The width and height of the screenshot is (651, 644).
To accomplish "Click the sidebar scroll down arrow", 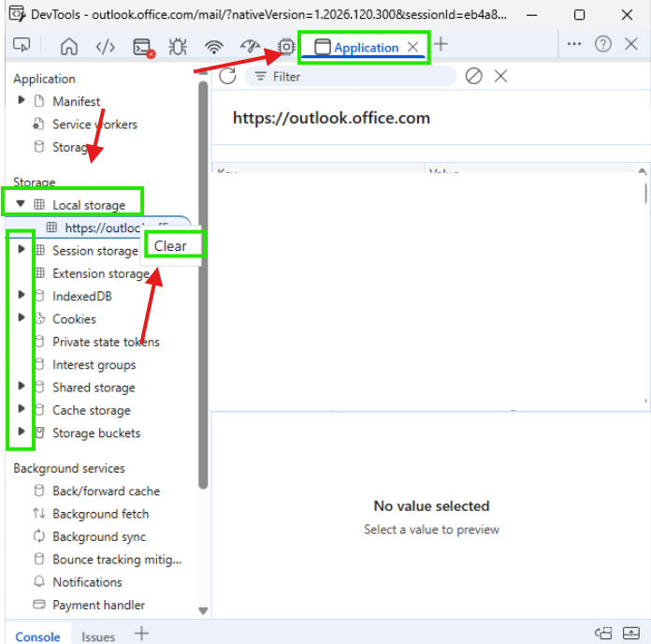I will coord(203,610).
